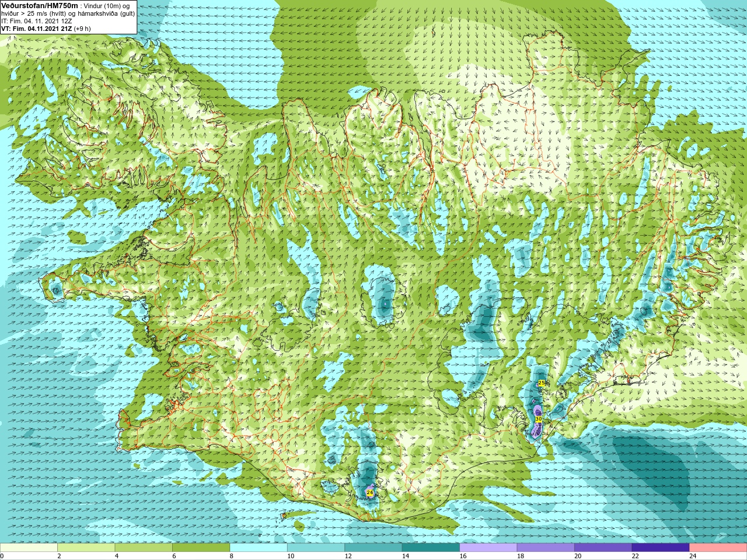Click the 16–18 m/s lilac legend swatch

(488, 547)
